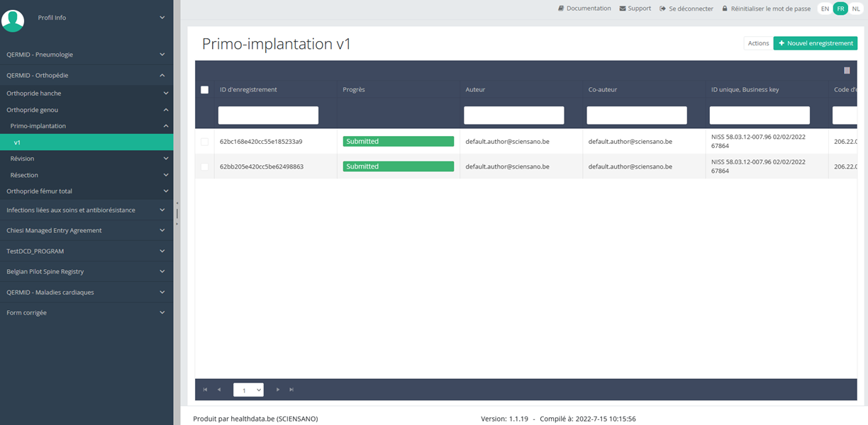Open Belgian Pilot Spine Registry menu
This screenshot has height=425, width=868.
pos(87,272)
